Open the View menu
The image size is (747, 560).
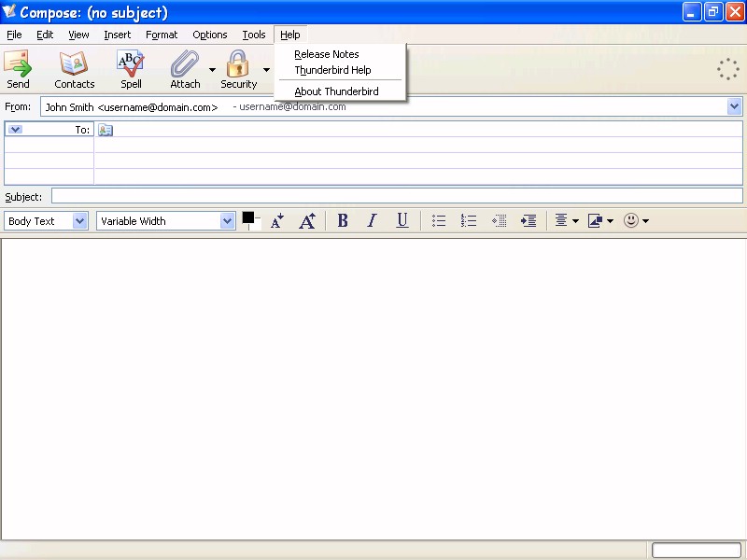point(78,35)
